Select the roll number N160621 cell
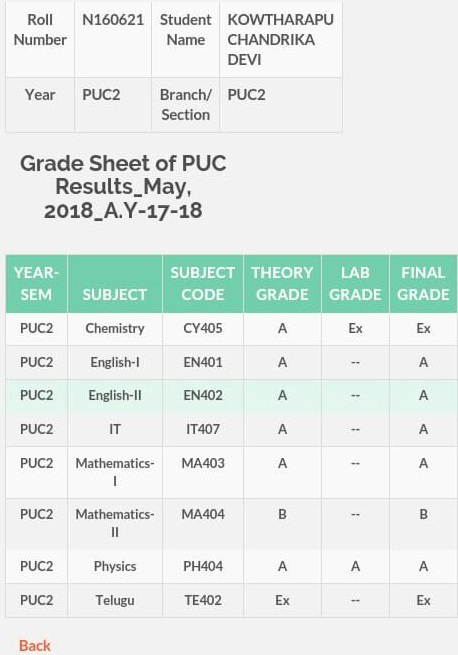The height and width of the screenshot is (655, 458). pos(113,40)
